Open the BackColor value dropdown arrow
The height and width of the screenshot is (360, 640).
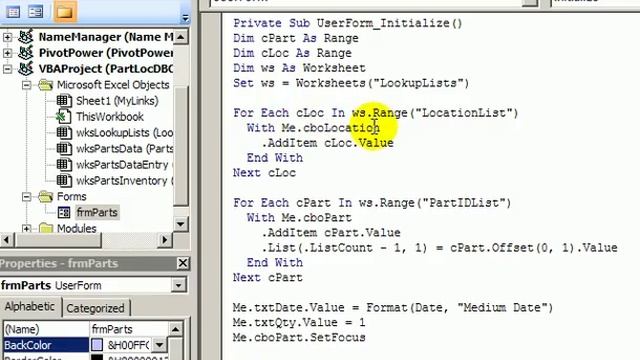click(160, 345)
